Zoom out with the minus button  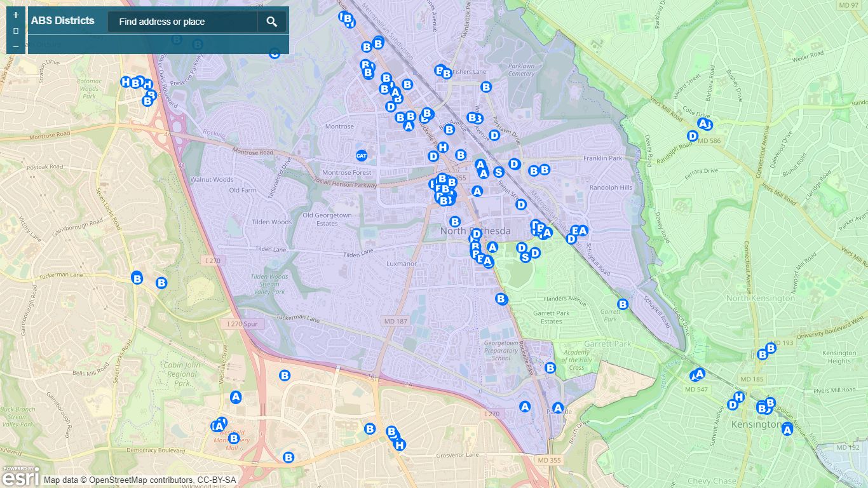(16, 46)
